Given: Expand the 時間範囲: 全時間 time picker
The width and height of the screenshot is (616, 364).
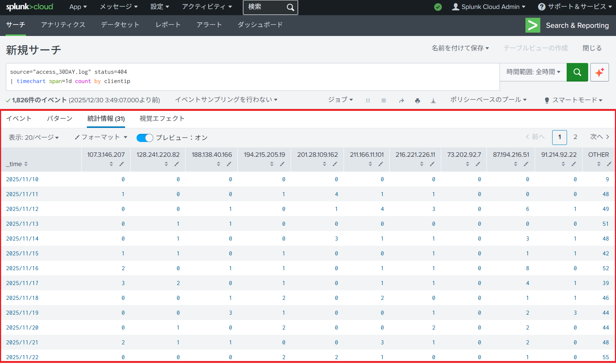Looking at the screenshot, I should coord(533,72).
